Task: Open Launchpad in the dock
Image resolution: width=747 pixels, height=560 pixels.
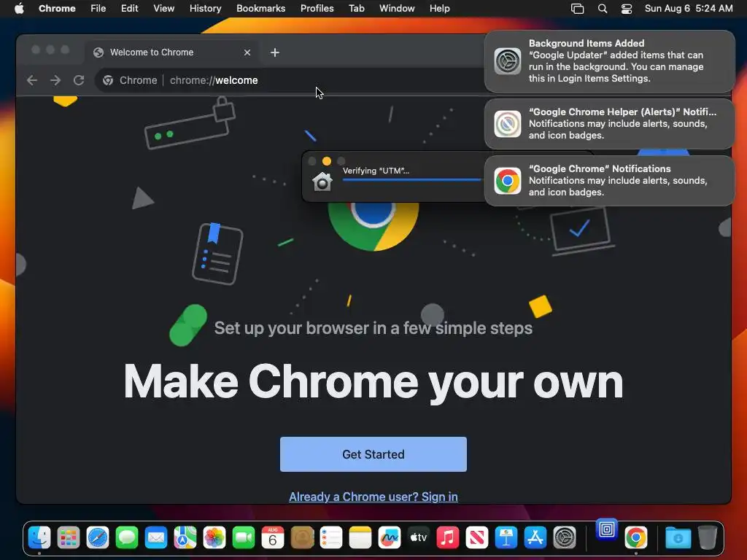Action: pyautogui.click(x=68, y=537)
